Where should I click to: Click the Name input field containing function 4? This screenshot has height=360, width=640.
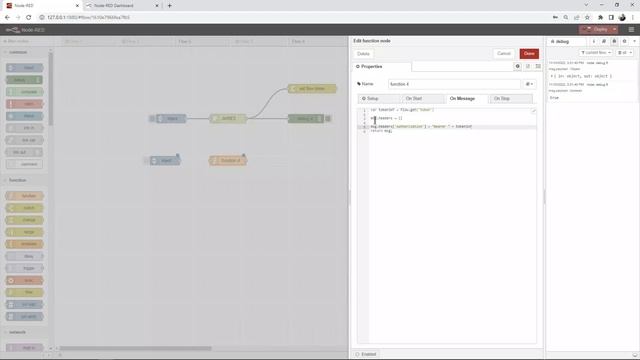click(454, 84)
